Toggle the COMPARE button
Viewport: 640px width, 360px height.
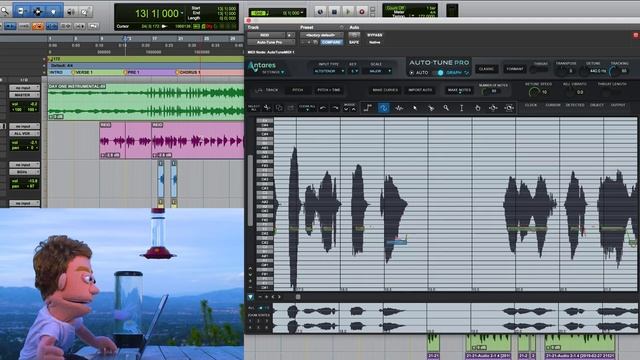tap(331, 42)
